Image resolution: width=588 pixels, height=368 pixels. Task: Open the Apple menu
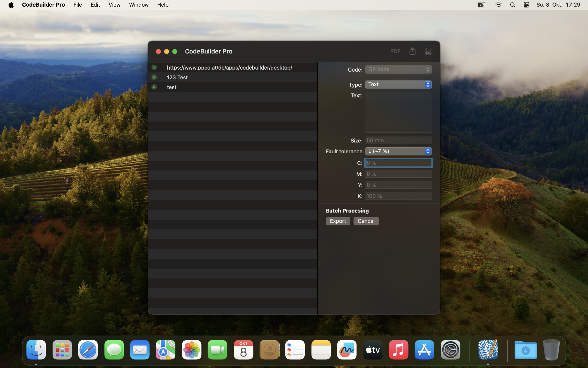11,5
